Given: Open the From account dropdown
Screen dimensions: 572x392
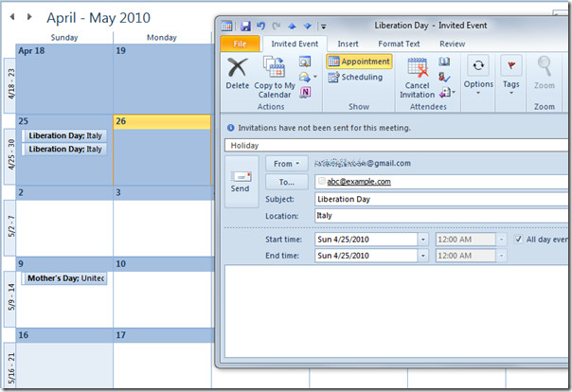Looking at the screenshot, I should click(x=286, y=164).
